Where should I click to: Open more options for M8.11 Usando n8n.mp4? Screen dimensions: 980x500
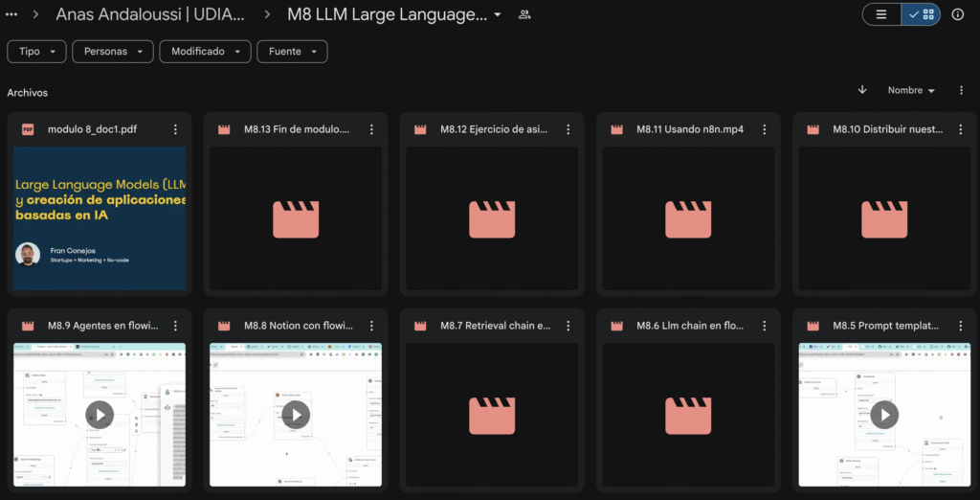click(764, 129)
